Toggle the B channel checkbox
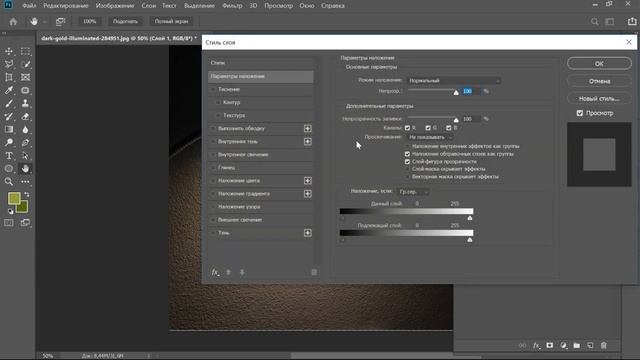The height and width of the screenshot is (360, 640). click(x=449, y=128)
